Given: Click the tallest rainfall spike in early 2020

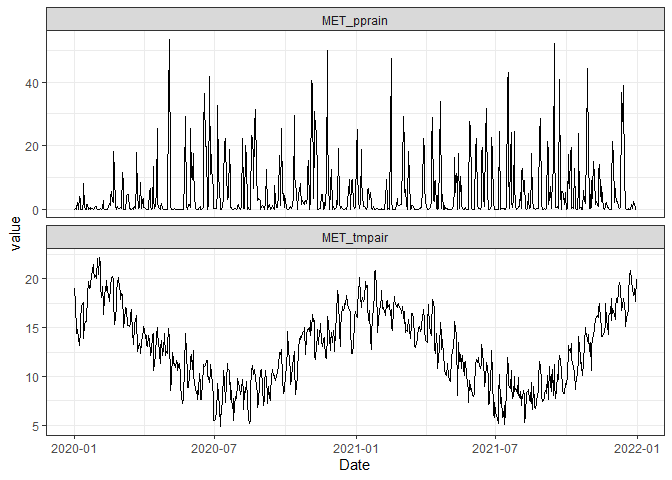Looking at the screenshot, I should pyautogui.click(x=169, y=42).
